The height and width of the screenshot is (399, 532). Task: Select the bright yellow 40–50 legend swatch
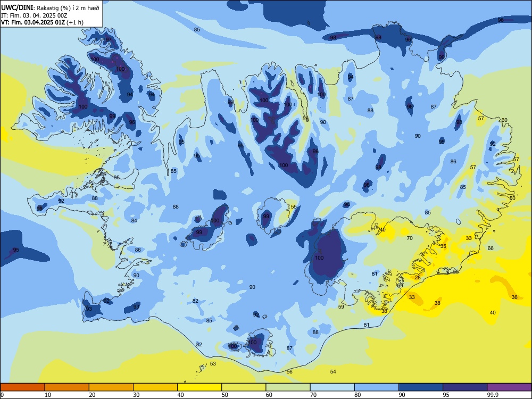click(199, 387)
